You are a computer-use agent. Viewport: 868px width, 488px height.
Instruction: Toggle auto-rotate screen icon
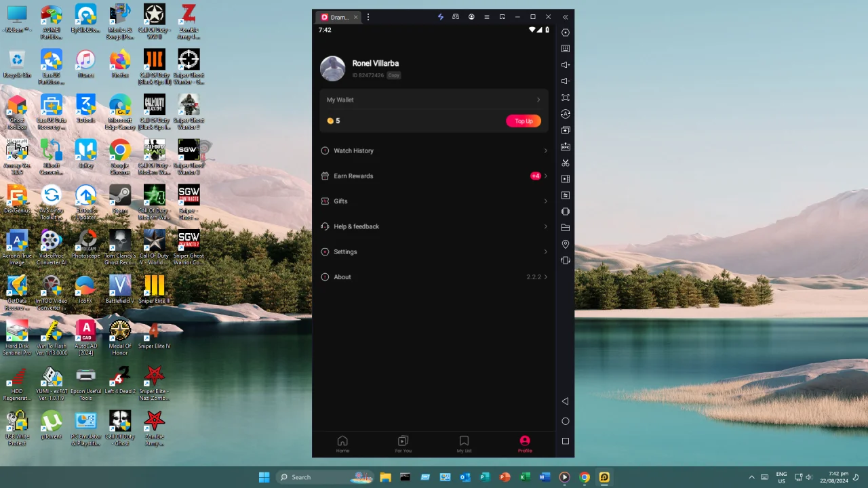[x=566, y=113]
